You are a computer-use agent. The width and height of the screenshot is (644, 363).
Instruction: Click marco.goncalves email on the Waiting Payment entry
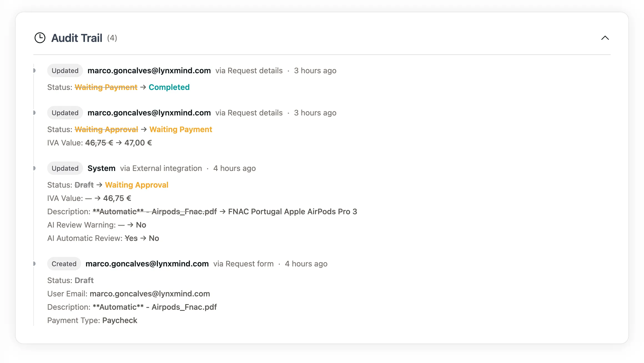pyautogui.click(x=149, y=113)
